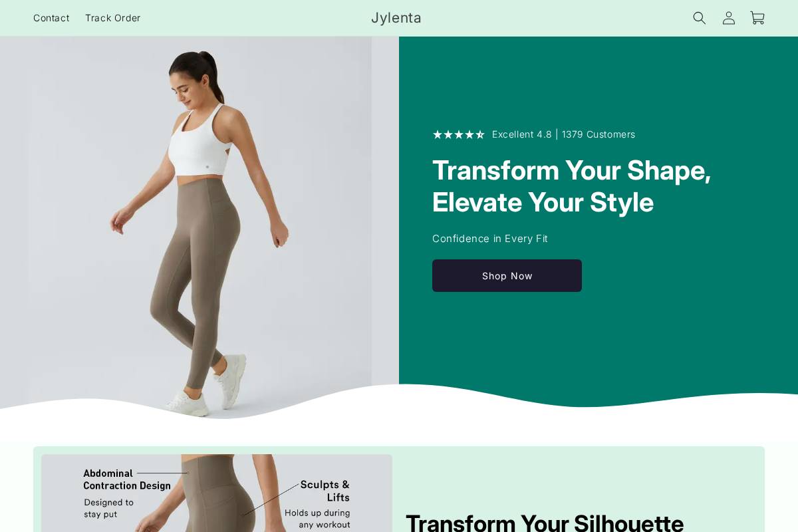The width and height of the screenshot is (798, 532).
Task: Click the Holds up during any workout caption
Action: pyautogui.click(x=317, y=519)
